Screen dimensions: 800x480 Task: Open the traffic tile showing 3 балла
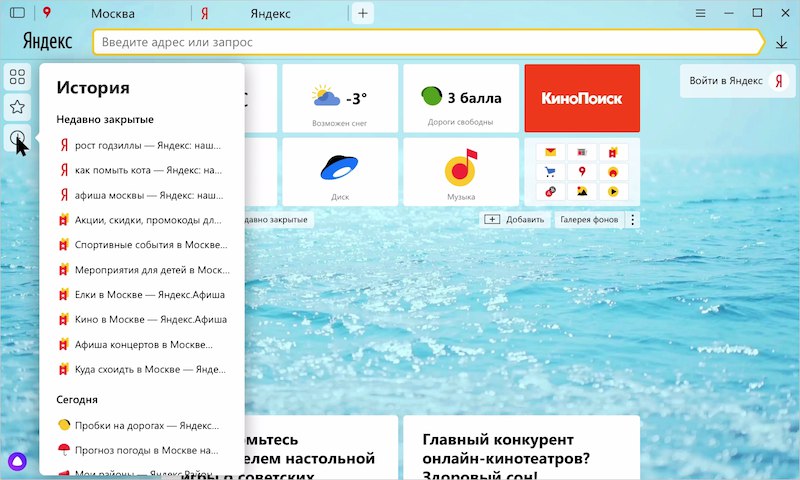click(x=461, y=98)
